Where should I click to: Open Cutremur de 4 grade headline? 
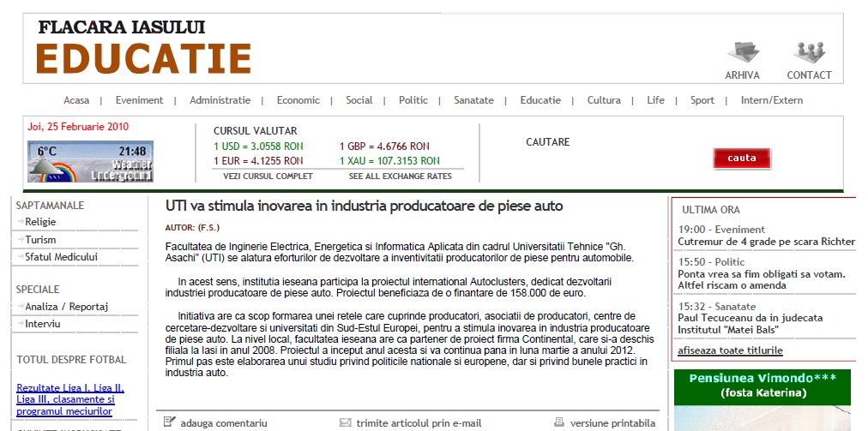766,242
